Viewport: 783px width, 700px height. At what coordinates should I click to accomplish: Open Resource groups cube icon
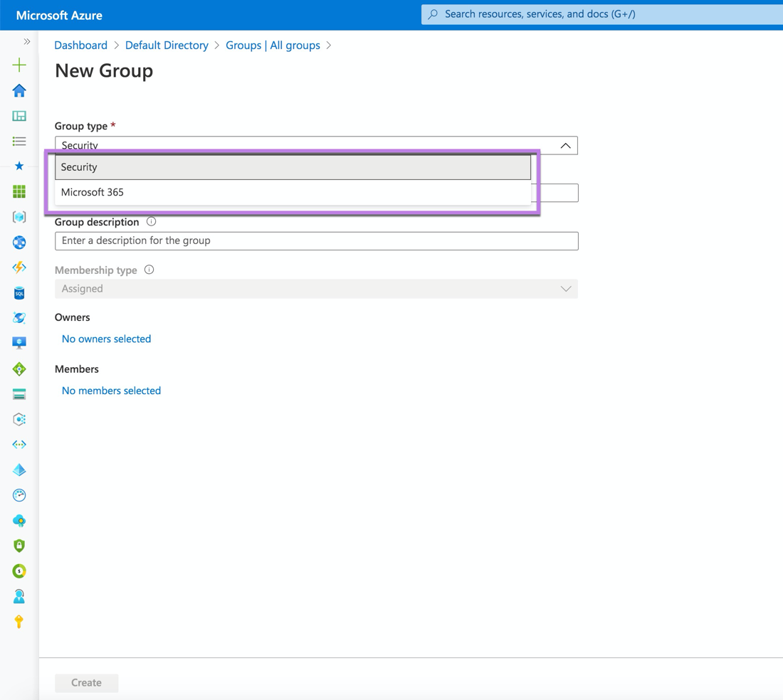point(19,216)
